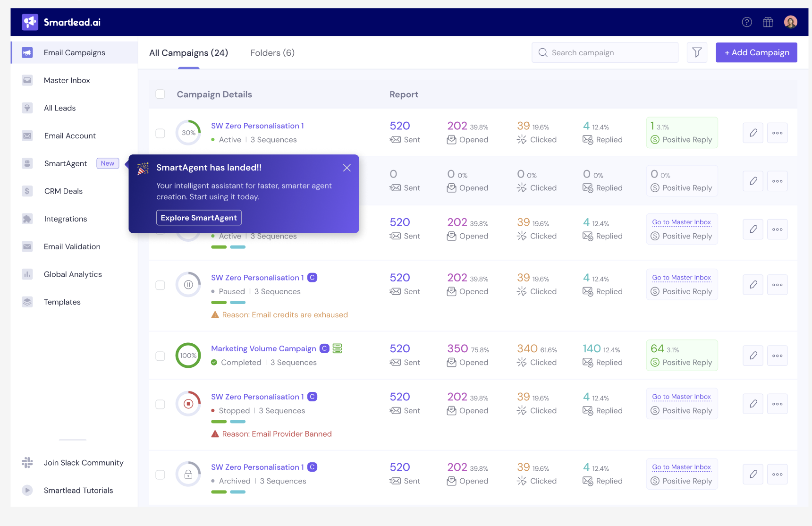Open the help question mark icon

click(x=747, y=22)
